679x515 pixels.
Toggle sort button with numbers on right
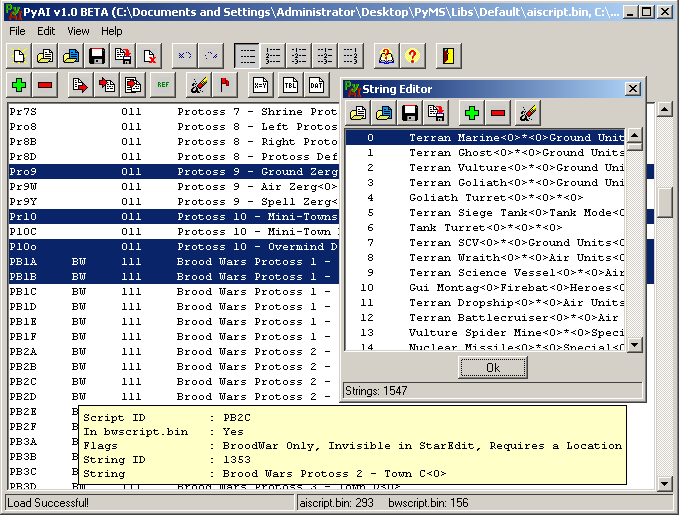pyautogui.click(x=351, y=56)
